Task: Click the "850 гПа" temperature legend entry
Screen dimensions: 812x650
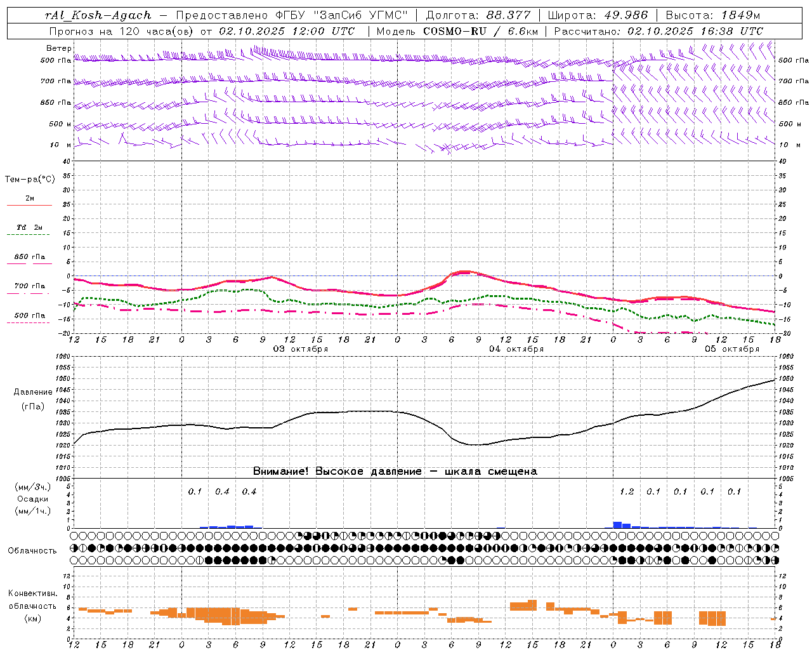Action: (29, 257)
